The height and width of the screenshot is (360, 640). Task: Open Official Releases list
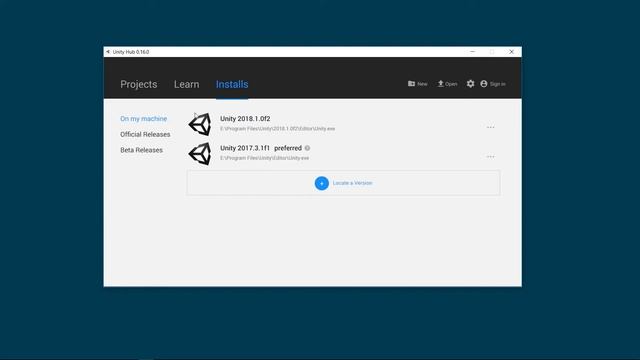coord(145,134)
